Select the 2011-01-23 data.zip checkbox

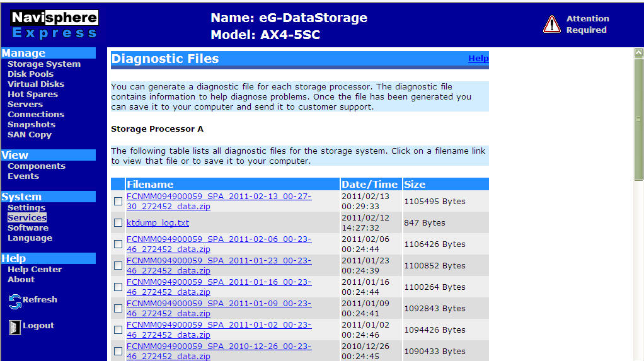(x=118, y=265)
